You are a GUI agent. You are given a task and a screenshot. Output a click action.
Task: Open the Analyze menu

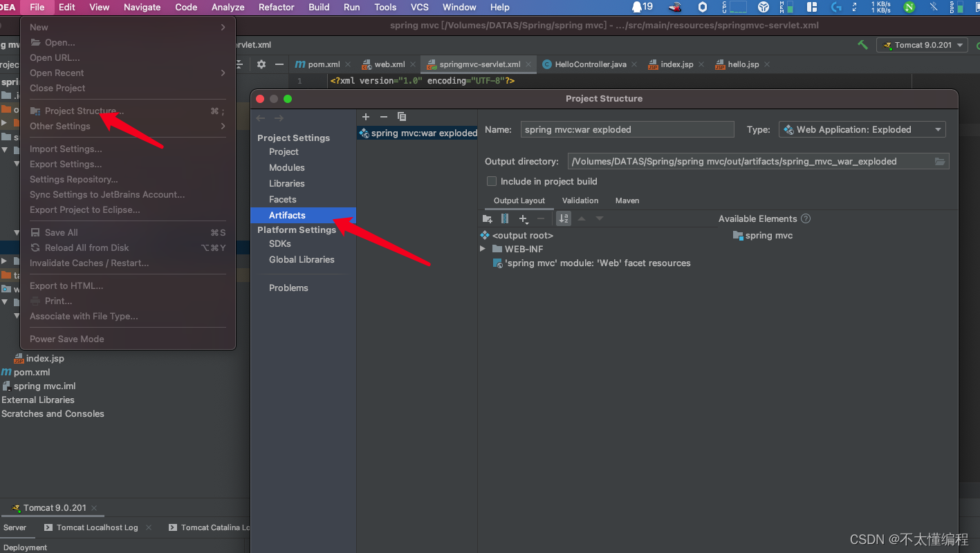pyautogui.click(x=228, y=7)
